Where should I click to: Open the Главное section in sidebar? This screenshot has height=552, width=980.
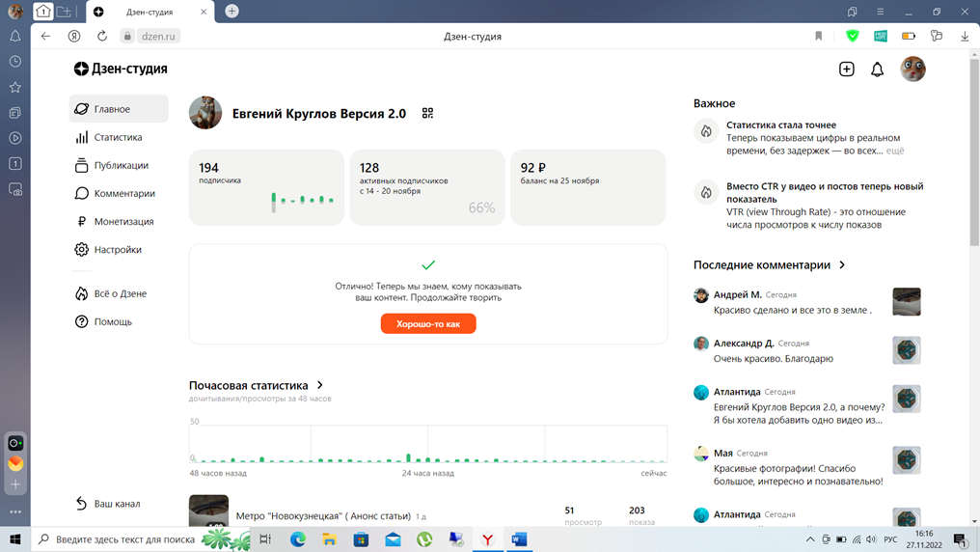coord(118,109)
